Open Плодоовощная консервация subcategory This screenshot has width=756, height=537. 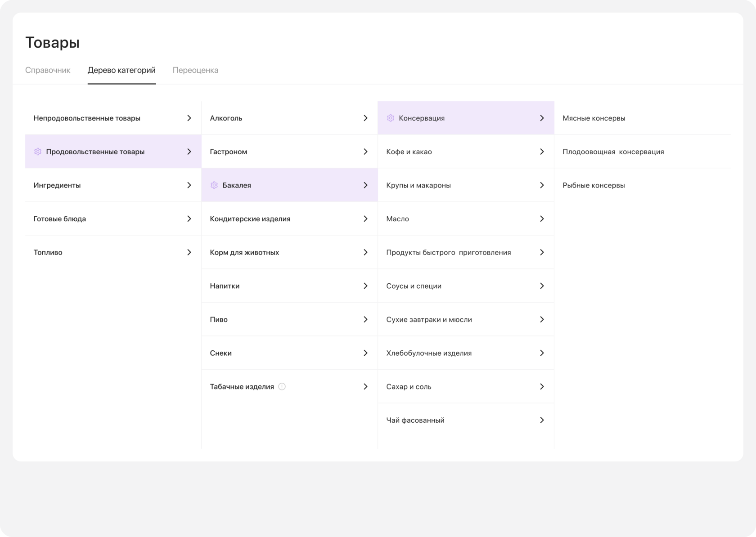613,152
